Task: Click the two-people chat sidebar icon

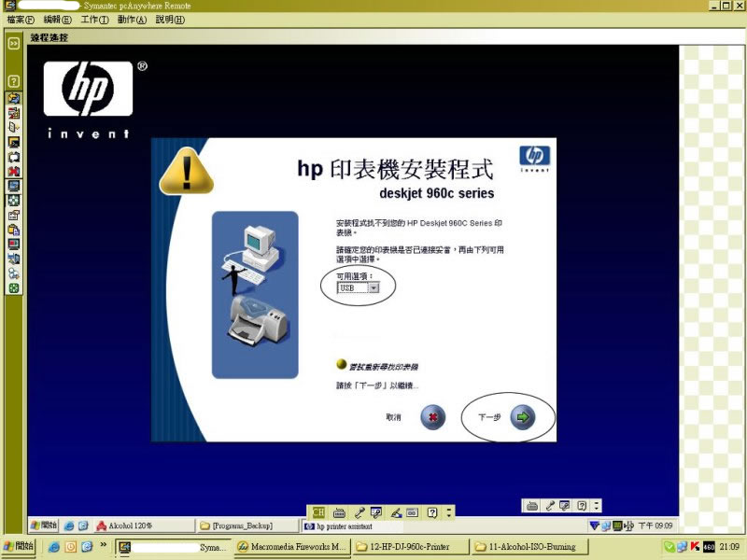Action: pos(14,273)
